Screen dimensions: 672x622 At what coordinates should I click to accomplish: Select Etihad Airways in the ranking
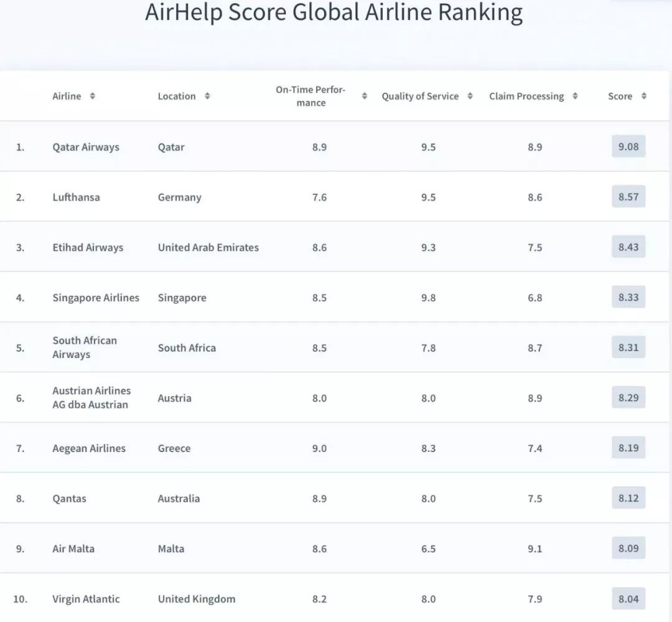88,248
